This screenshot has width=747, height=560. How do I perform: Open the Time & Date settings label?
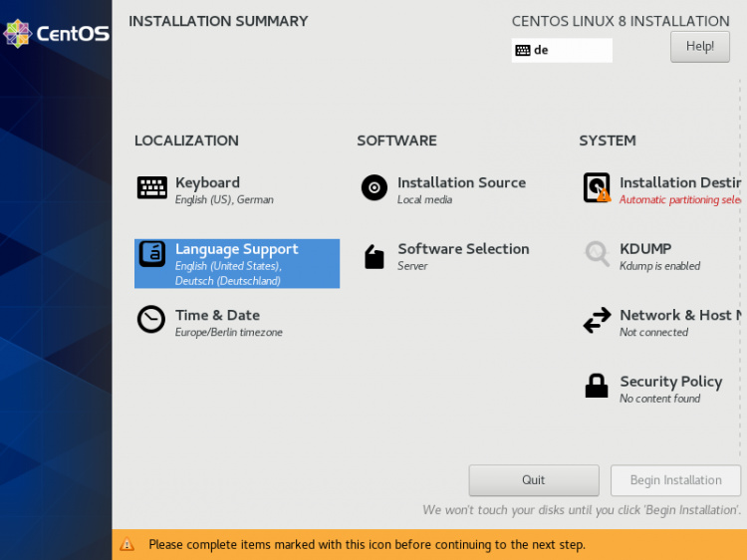217,315
